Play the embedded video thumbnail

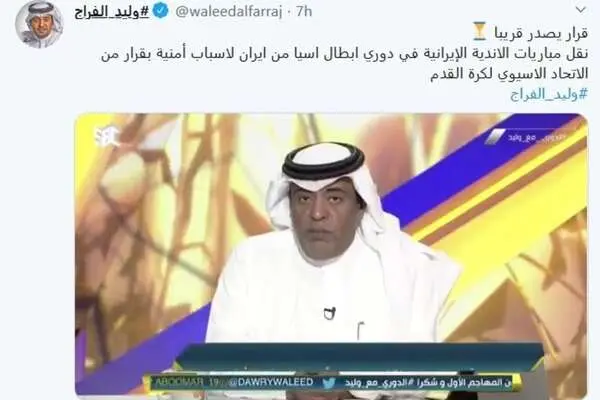pos(331,254)
